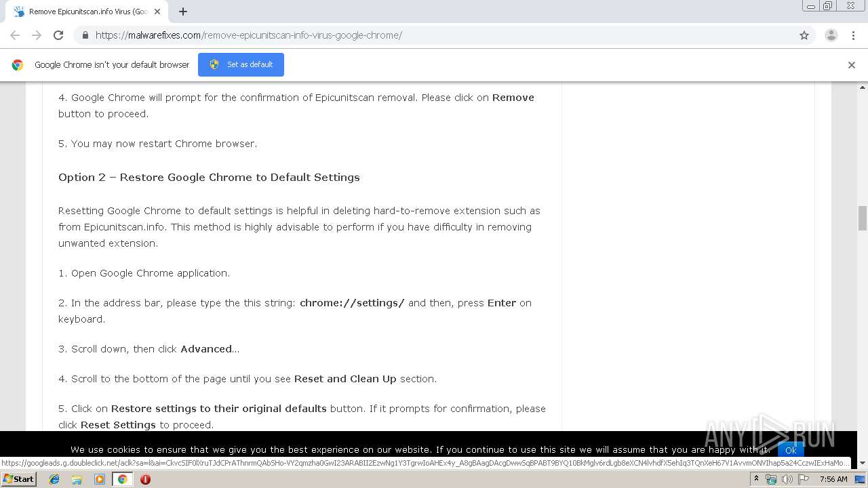
Task: Click the page scrollbar thumb
Action: [863, 218]
